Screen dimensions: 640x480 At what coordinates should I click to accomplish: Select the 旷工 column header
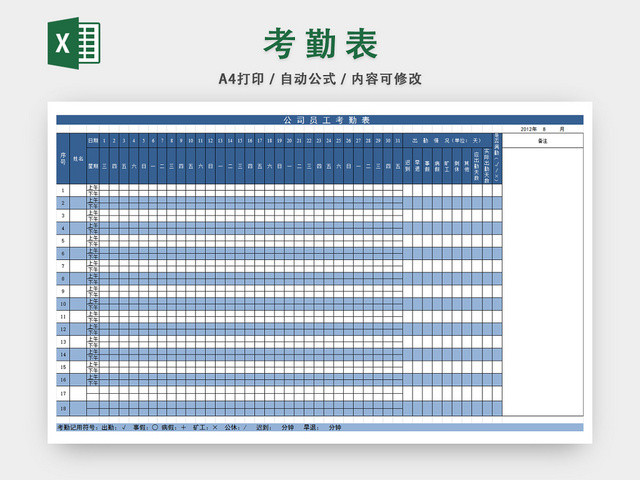pyautogui.click(x=447, y=166)
